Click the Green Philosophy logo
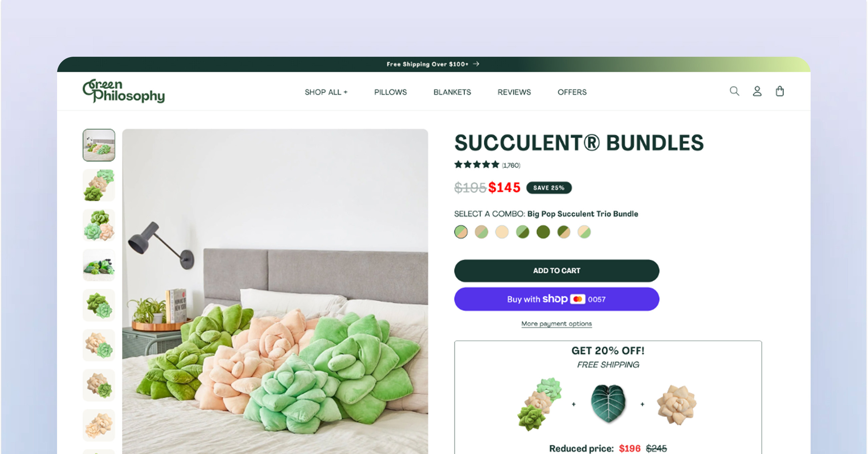Image resolution: width=868 pixels, height=454 pixels. pyautogui.click(x=124, y=91)
